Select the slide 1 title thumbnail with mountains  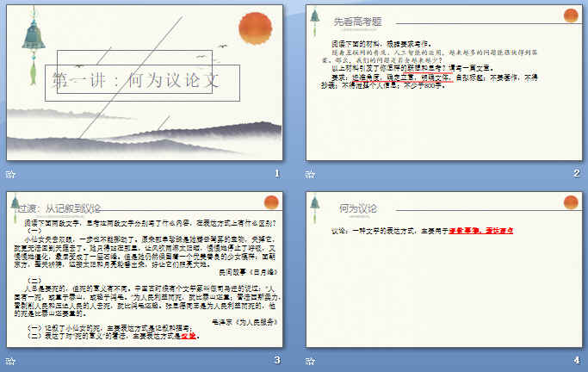[145, 83]
